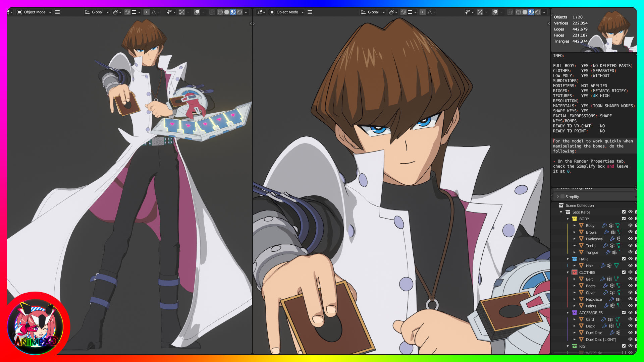Select the Deck object in outliner
Screen dimensions: 644x362
click(x=590, y=326)
